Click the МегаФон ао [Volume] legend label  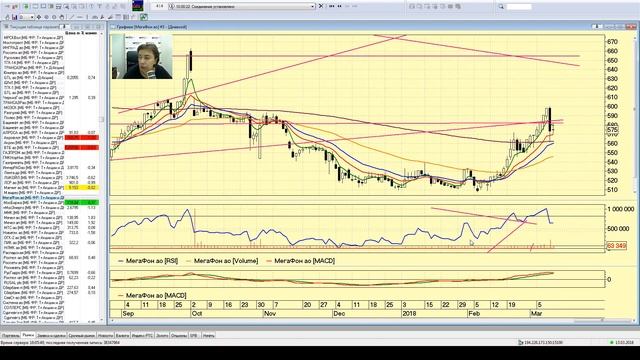point(225,261)
